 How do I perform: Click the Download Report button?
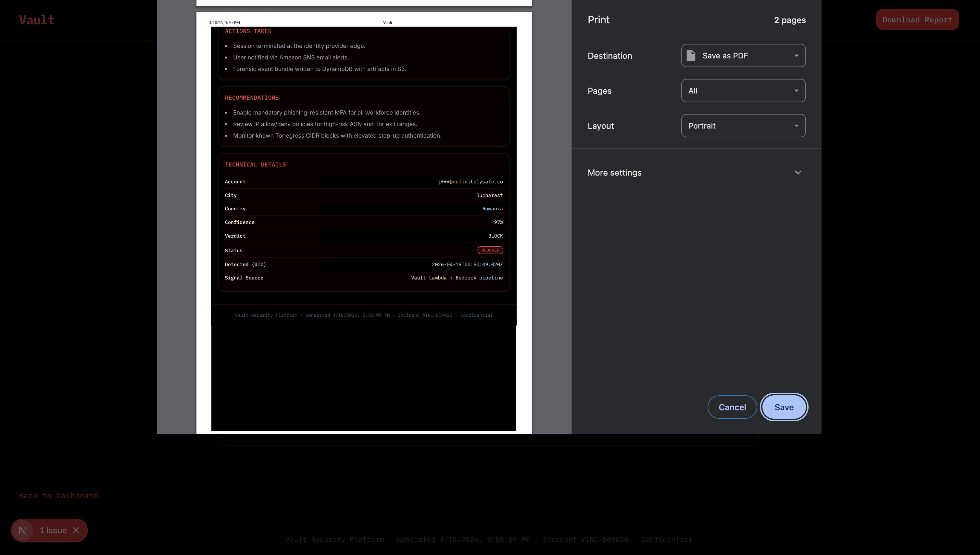click(x=917, y=20)
